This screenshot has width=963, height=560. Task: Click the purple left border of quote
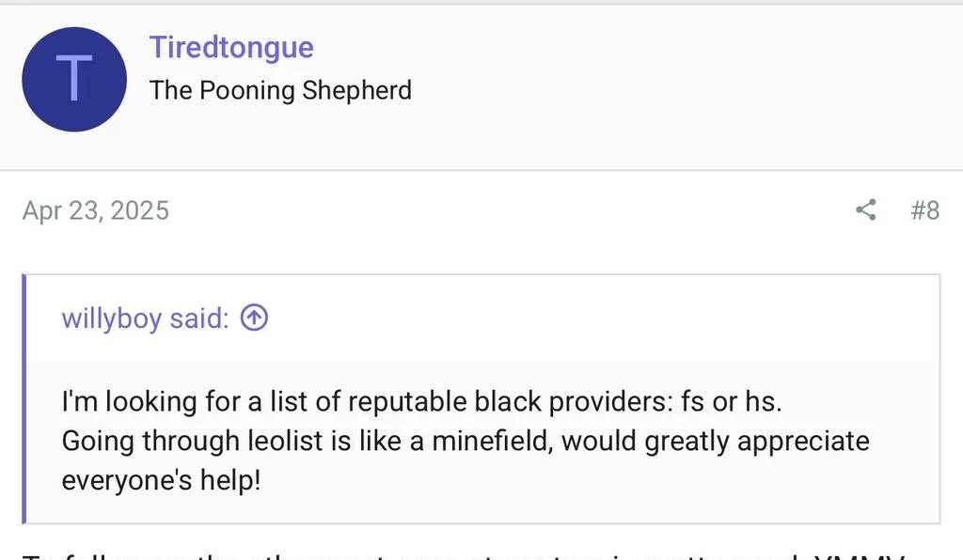point(24,399)
